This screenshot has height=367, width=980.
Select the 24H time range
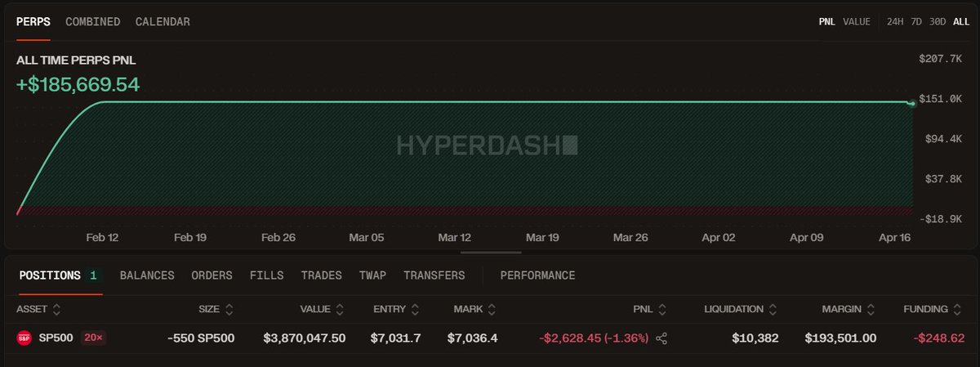tap(896, 22)
